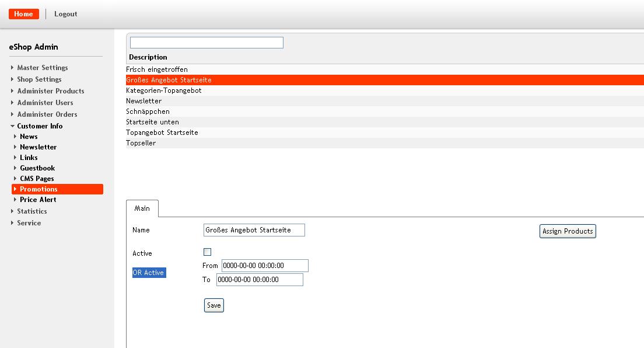Image resolution: width=644 pixels, height=348 pixels.
Task: Open the Administer Orders section
Action: click(47, 114)
